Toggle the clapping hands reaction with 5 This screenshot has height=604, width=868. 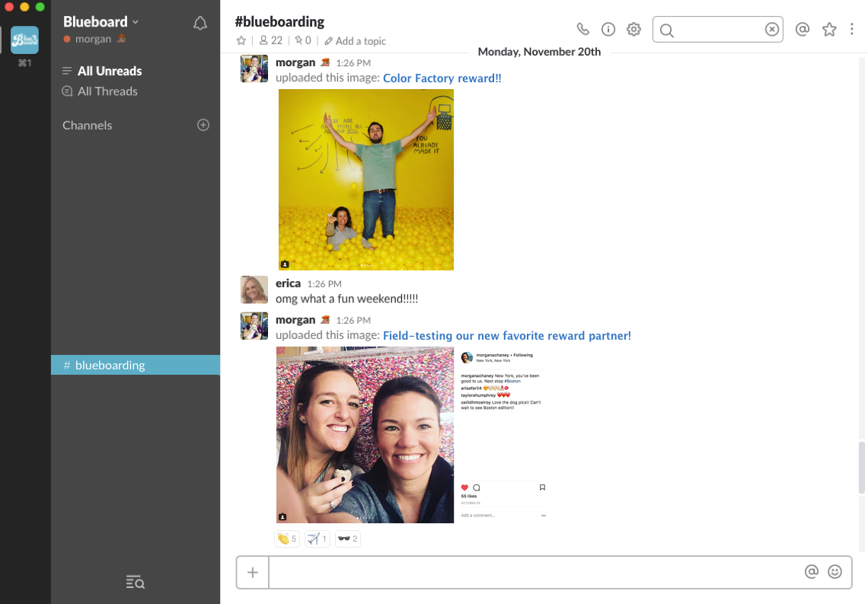click(x=287, y=538)
